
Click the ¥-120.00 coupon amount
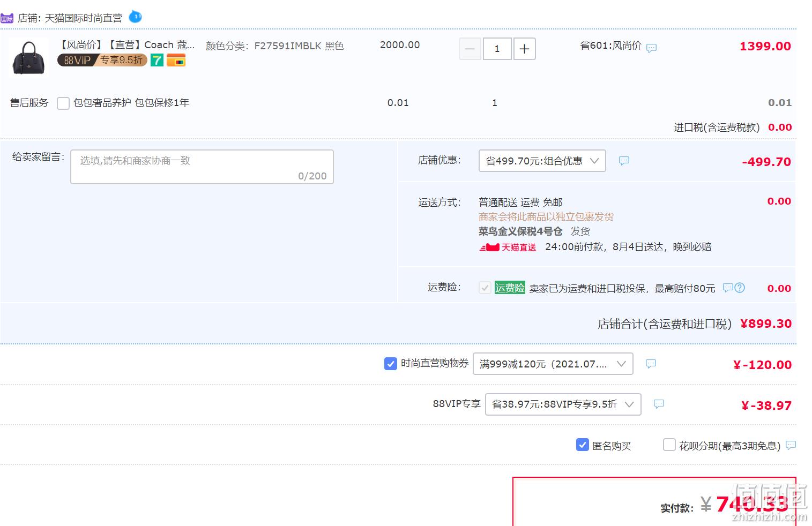pos(762,365)
